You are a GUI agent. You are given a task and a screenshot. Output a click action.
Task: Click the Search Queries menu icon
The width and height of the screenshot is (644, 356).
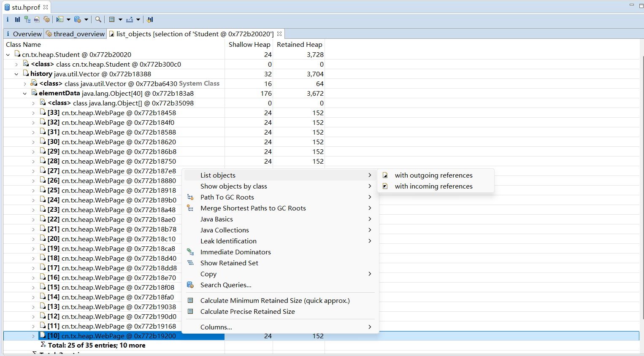pyautogui.click(x=190, y=285)
